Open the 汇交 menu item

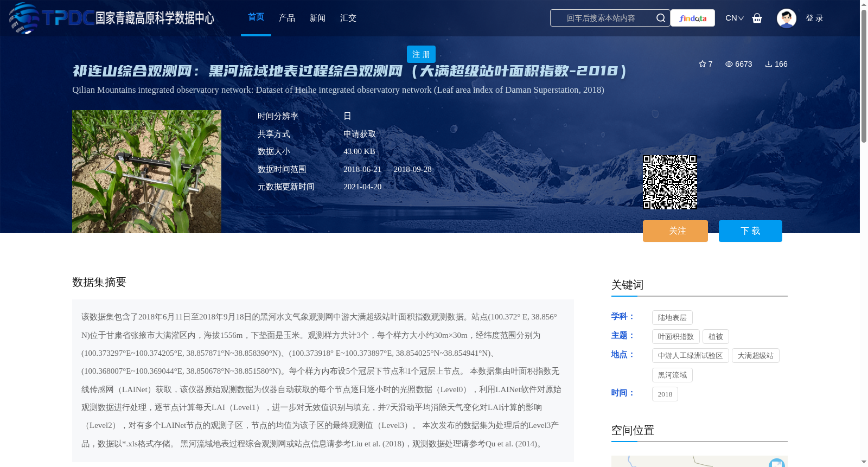point(348,18)
